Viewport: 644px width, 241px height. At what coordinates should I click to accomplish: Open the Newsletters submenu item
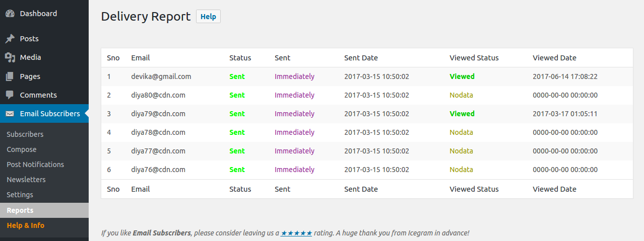tap(26, 180)
